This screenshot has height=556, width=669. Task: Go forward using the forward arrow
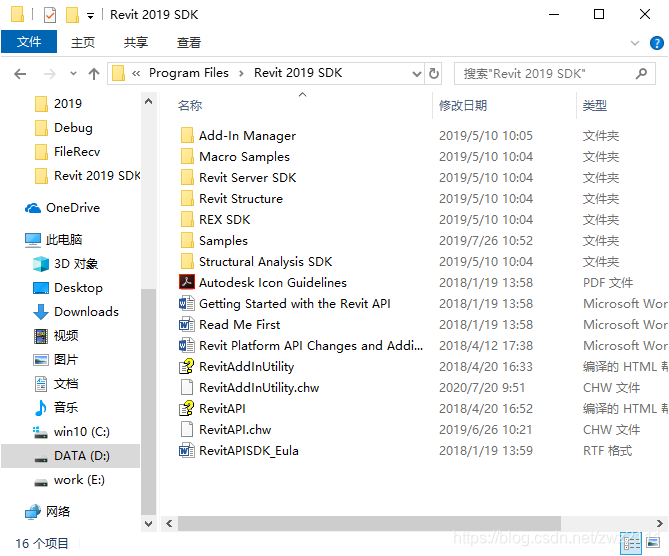click(x=50, y=74)
